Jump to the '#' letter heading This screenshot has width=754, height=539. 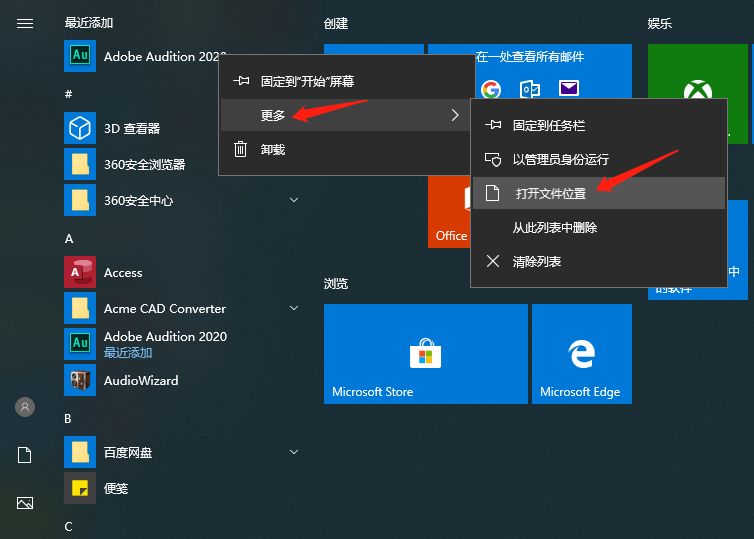[x=68, y=94]
